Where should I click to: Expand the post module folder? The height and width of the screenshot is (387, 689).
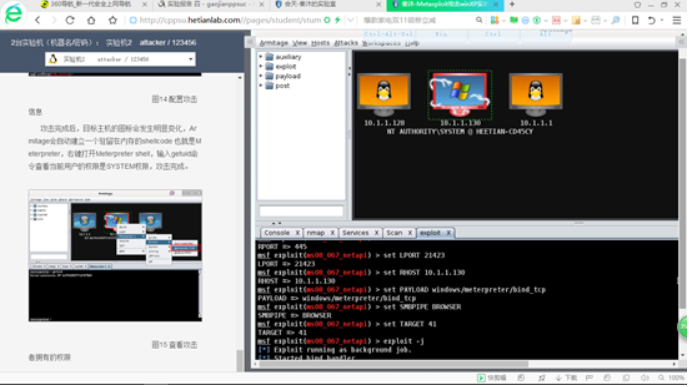(x=261, y=86)
